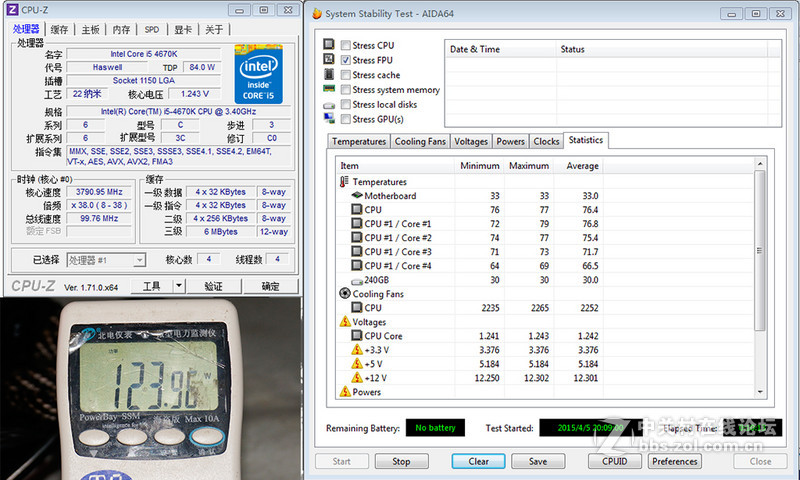The height and width of the screenshot is (480, 800).
Task: Click the Status column header
Action: tap(573, 49)
